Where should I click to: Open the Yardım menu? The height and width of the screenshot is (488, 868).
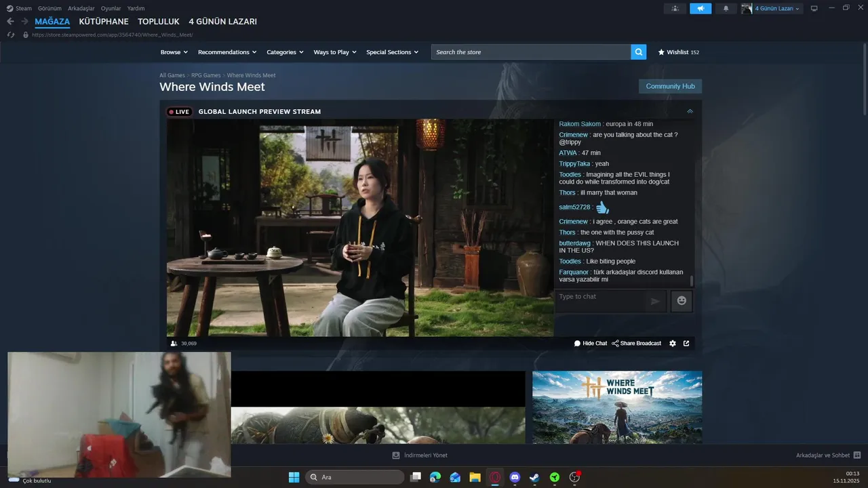coord(136,8)
